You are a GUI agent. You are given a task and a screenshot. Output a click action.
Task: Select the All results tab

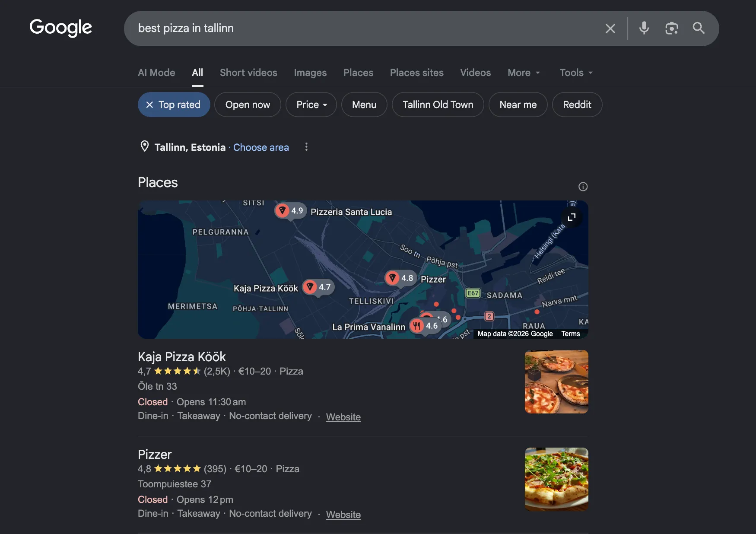point(197,73)
